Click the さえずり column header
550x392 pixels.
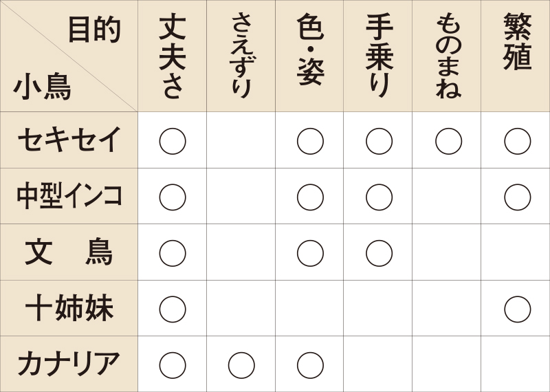point(241,55)
